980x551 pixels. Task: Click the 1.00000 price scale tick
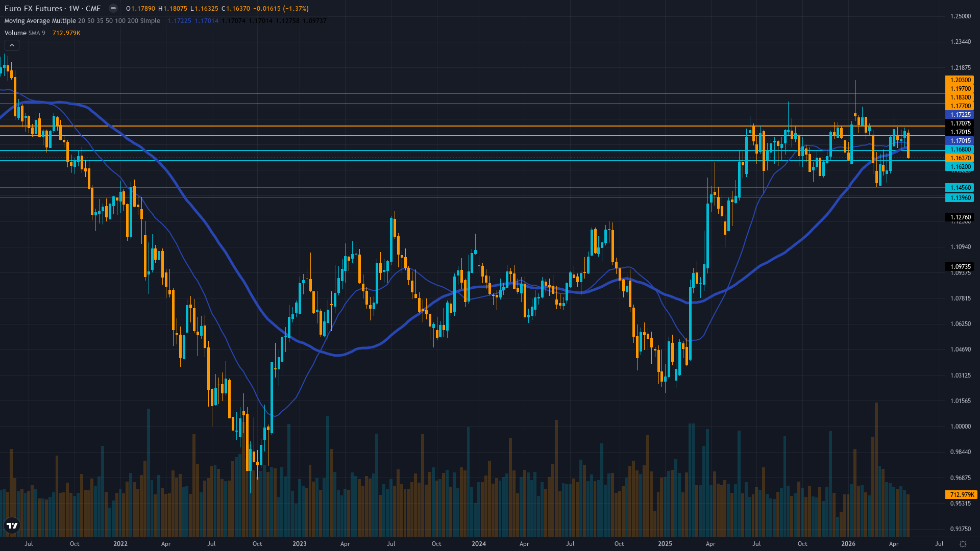961,427
